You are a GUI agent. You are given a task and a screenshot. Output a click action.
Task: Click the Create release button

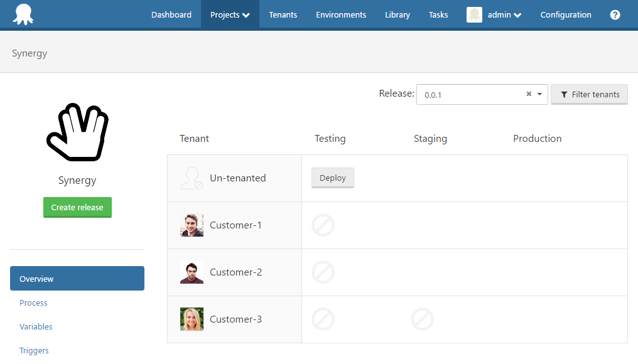pos(77,207)
